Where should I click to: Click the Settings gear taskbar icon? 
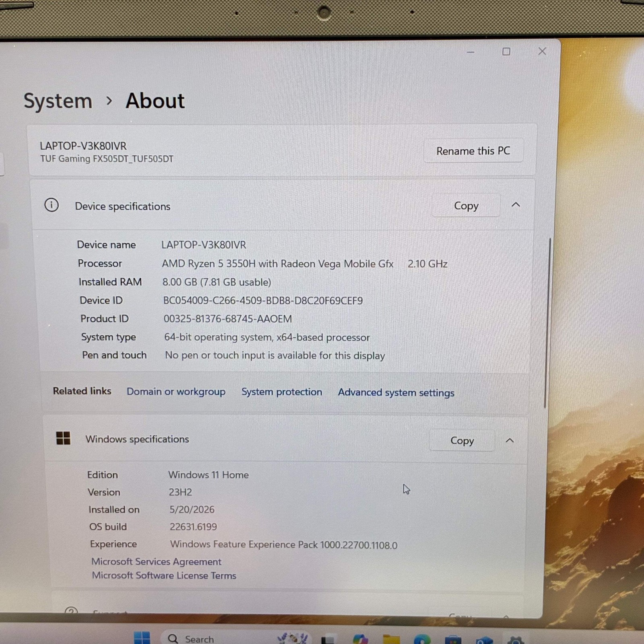(x=516, y=640)
